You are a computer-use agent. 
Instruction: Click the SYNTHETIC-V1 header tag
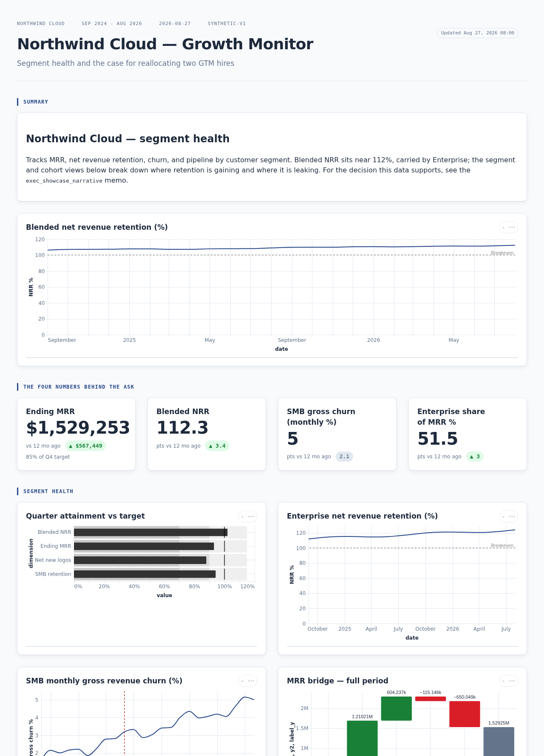[x=227, y=24]
